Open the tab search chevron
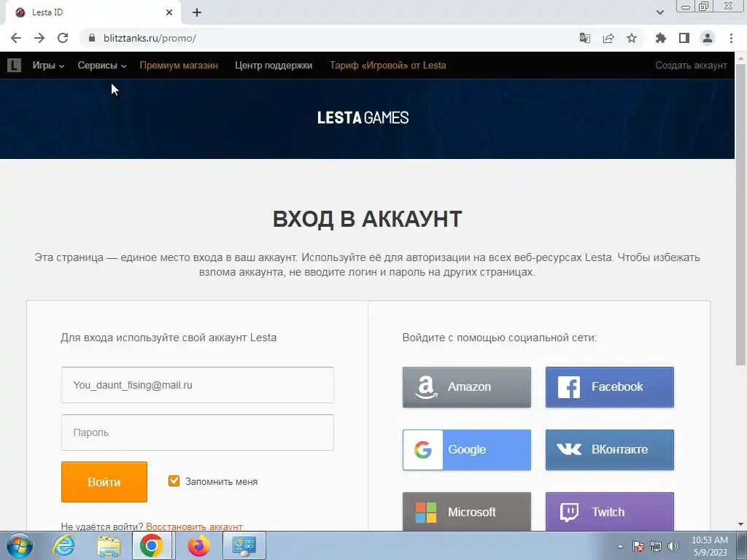The width and height of the screenshot is (747, 560). 659,12
